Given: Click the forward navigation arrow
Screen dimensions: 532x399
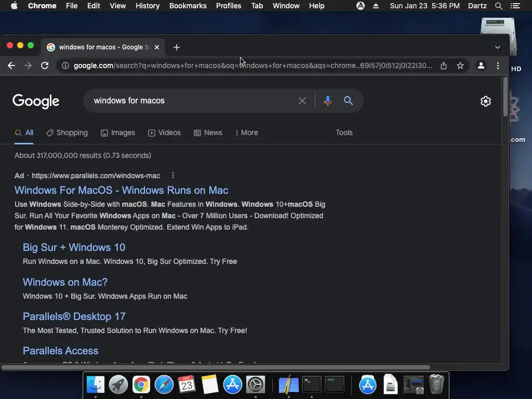Looking at the screenshot, I should (x=28, y=65).
